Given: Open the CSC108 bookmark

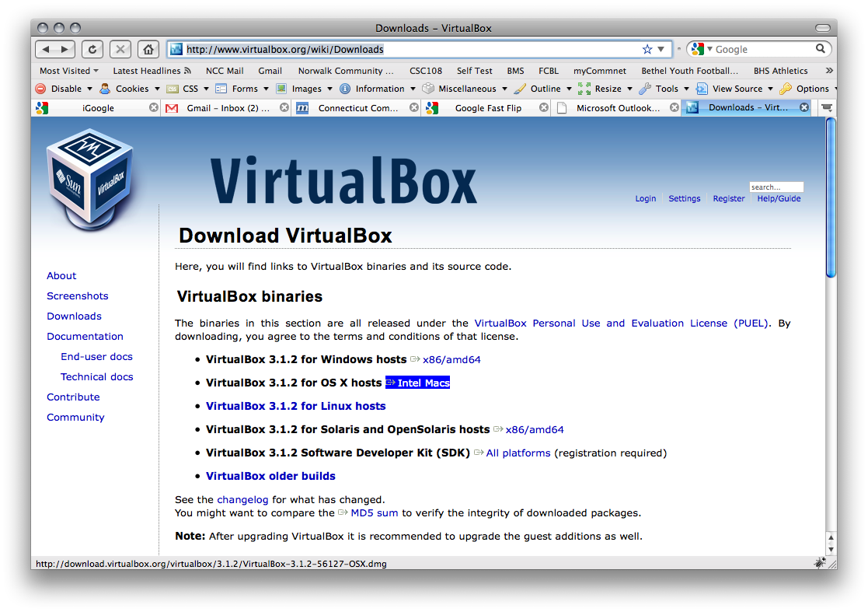Looking at the screenshot, I should coord(426,71).
